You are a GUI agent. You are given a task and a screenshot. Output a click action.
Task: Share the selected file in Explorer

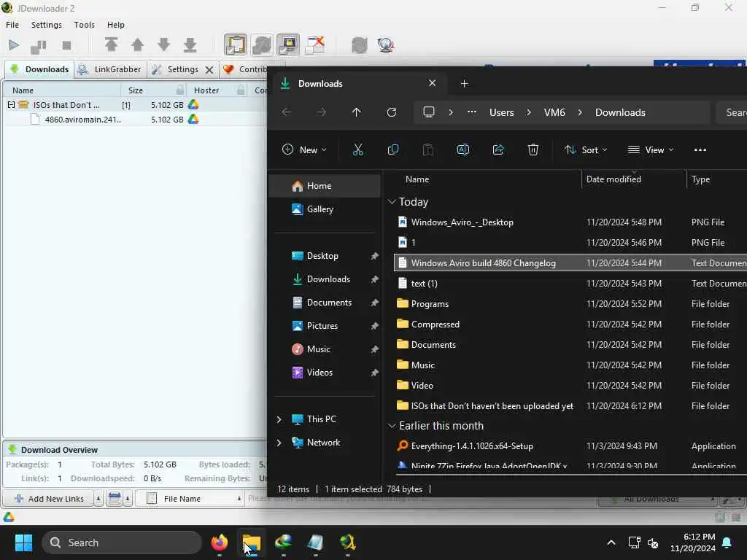click(x=498, y=150)
